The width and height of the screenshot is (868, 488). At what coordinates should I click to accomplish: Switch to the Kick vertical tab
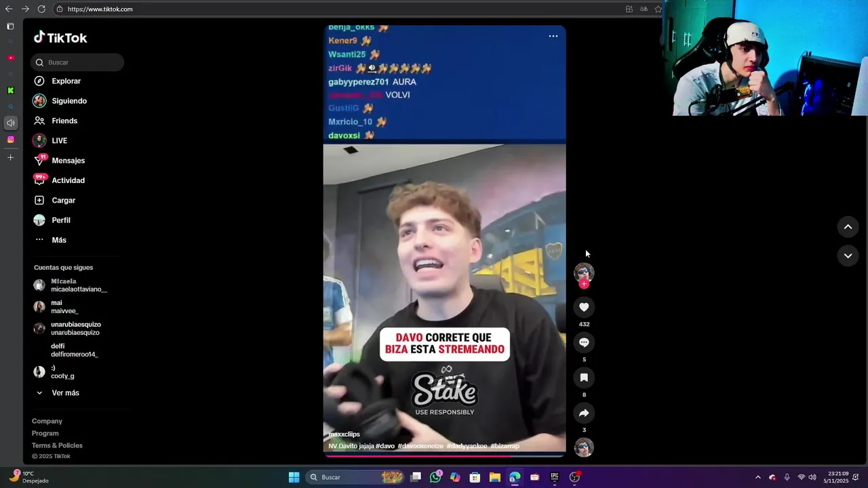click(10, 90)
